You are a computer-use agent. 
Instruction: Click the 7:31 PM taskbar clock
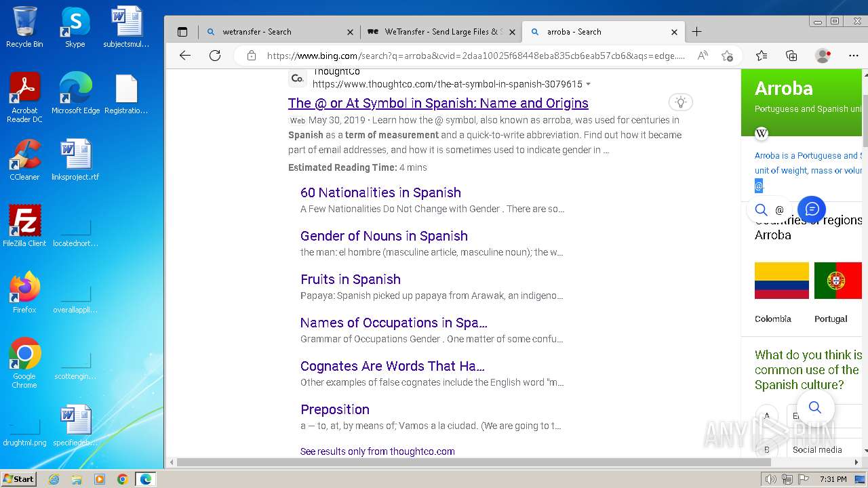(833, 479)
